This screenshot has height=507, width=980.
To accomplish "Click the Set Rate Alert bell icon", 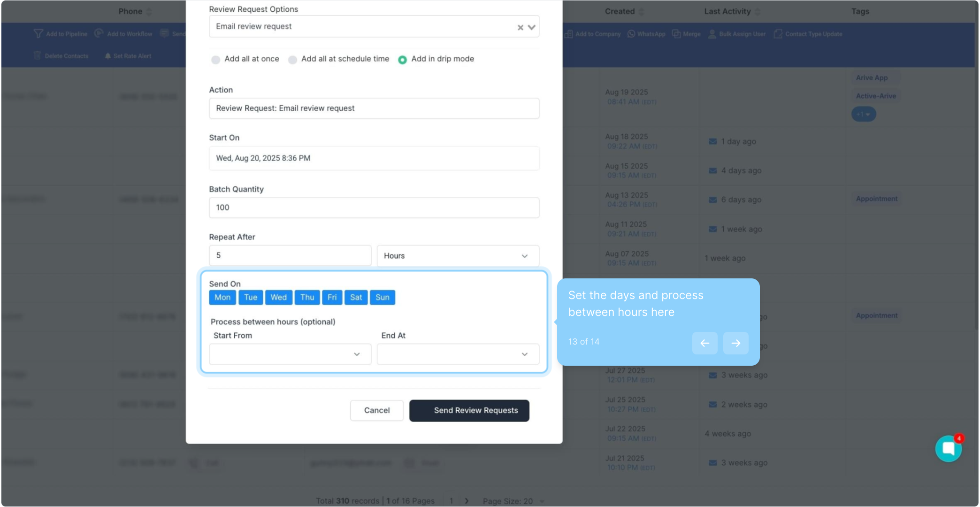I will (x=108, y=56).
